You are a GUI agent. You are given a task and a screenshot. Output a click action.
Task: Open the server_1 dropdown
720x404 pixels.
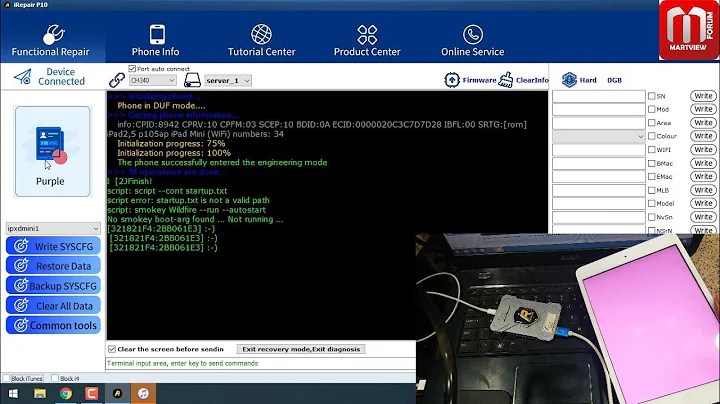(x=228, y=80)
